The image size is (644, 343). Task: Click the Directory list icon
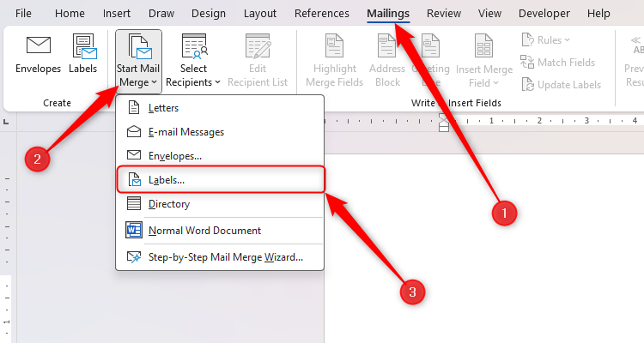(x=134, y=203)
